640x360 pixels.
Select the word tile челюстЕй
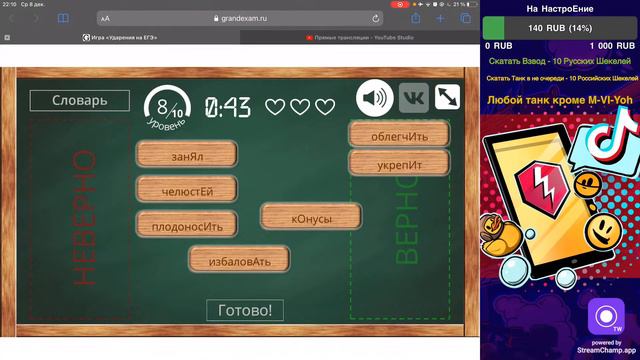187,189
